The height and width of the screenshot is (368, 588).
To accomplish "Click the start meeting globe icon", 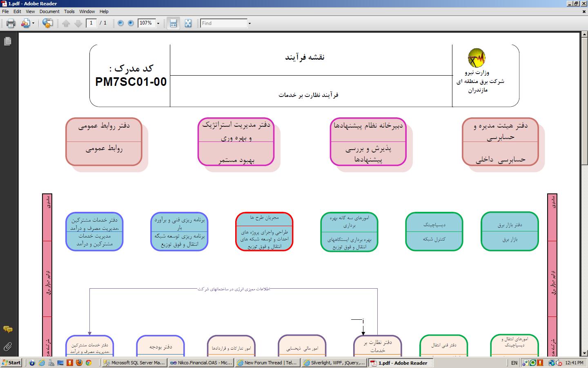I will [x=47, y=23].
